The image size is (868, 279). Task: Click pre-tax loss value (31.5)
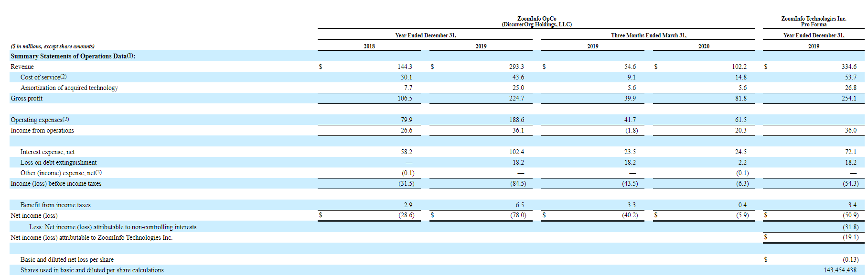pyautogui.click(x=407, y=183)
